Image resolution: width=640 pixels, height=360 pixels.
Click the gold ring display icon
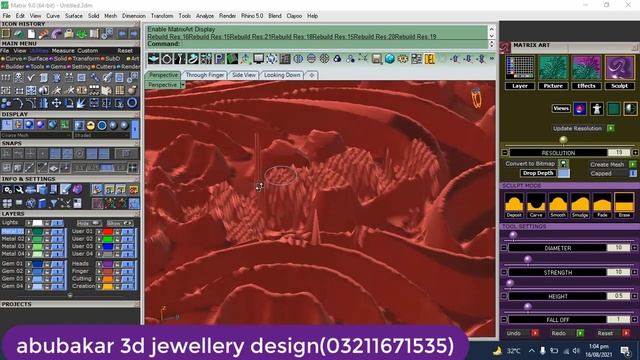coord(91,125)
